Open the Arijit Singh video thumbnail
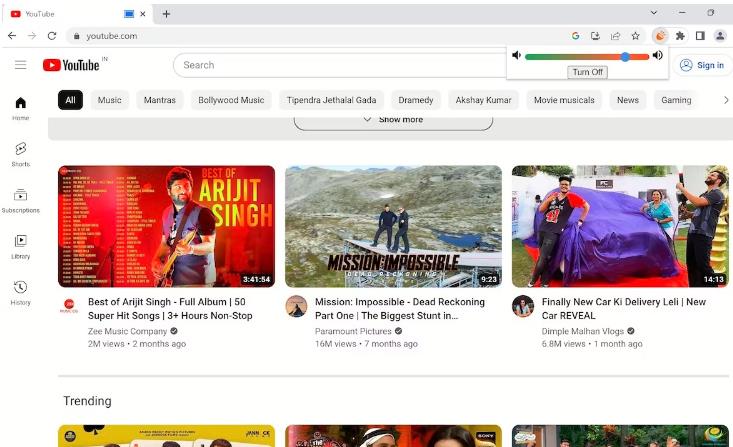The height and width of the screenshot is (447, 733). click(166, 226)
